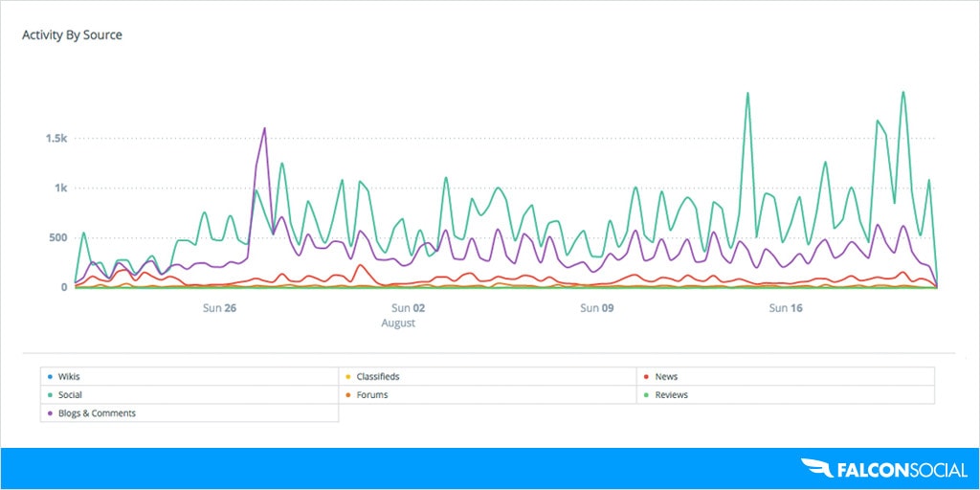
Task: Click the Falcon Social wing logo icon
Action: point(816,469)
